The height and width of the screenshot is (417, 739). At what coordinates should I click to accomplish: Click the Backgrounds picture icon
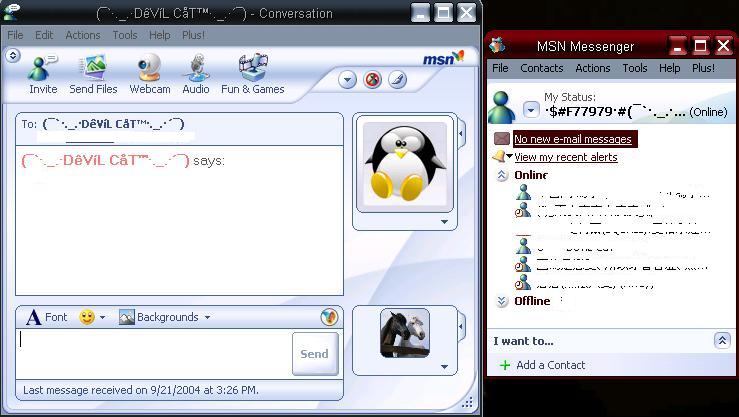[127, 317]
